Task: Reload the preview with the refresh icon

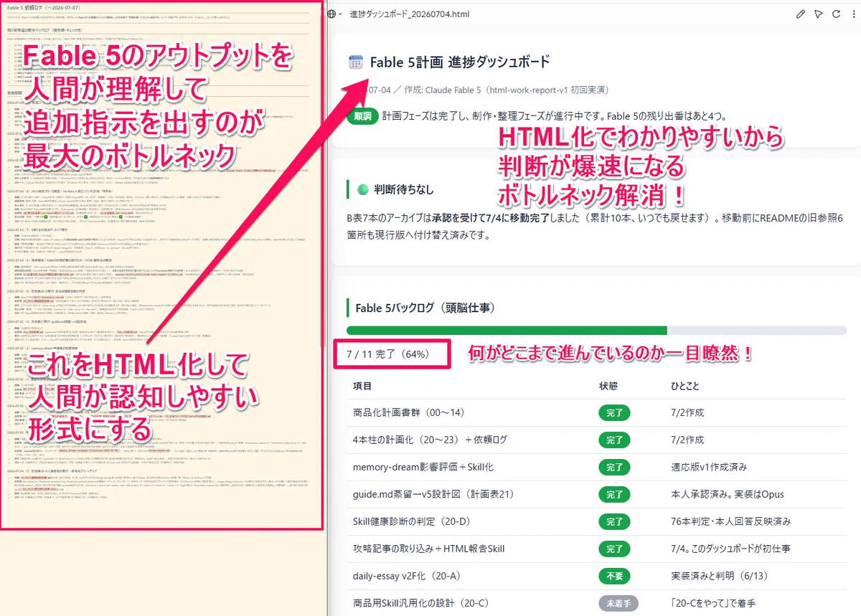Action: [834, 14]
